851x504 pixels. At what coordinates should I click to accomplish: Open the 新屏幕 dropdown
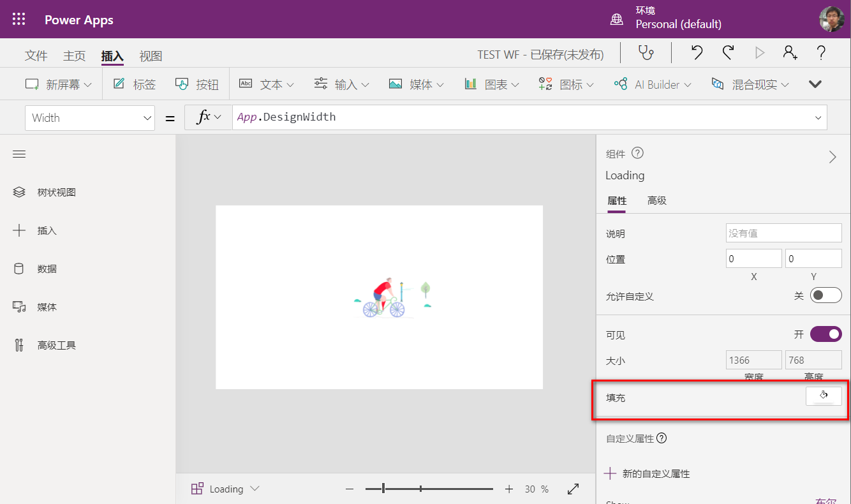pyautogui.click(x=59, y=84)
